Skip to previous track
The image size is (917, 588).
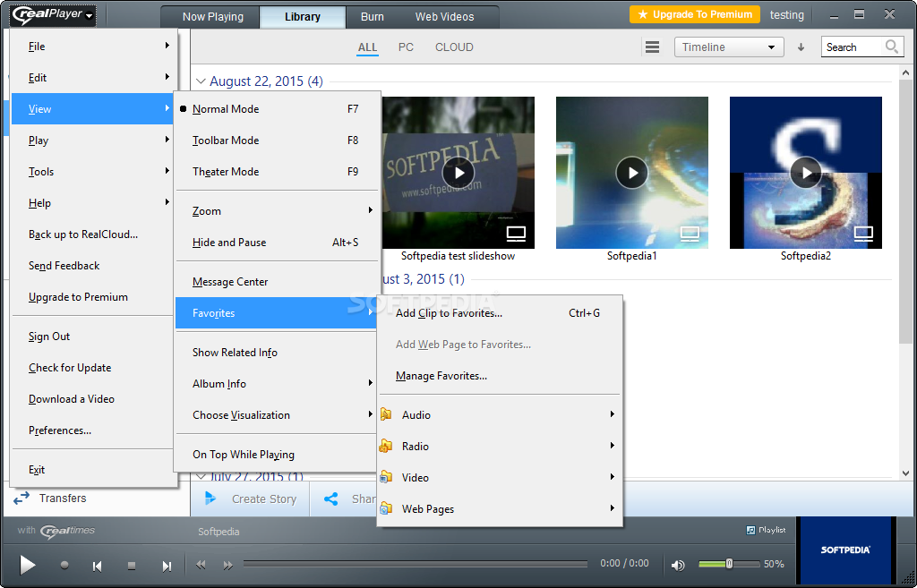[97, 566]
